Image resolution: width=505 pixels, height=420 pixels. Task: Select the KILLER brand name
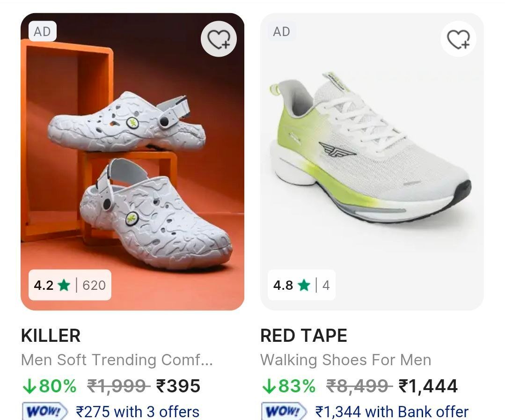click(x=50, y=336)
